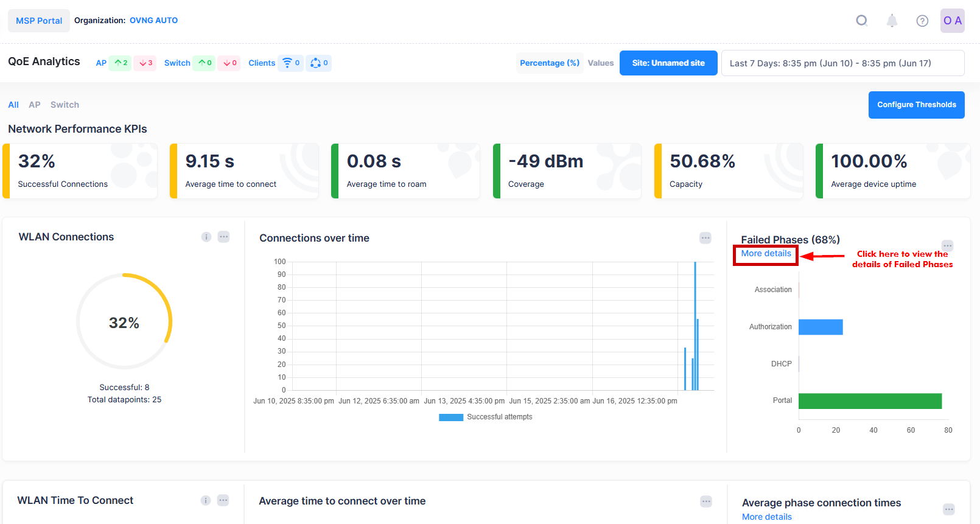Open Connections over time ellipsis menu
980x524 pixels.
pyautogui.click(x=705, y=238)
